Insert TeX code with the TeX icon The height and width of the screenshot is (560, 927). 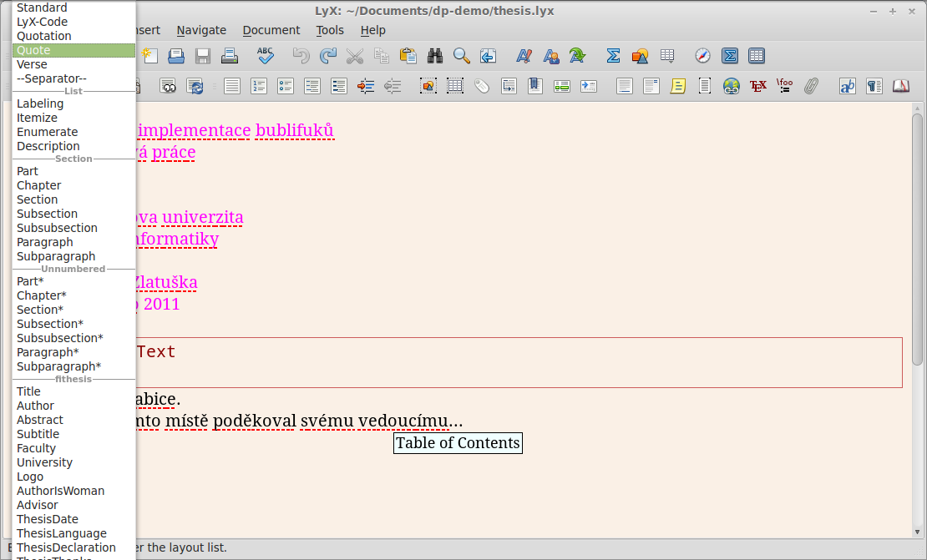(x=758, y=86)
